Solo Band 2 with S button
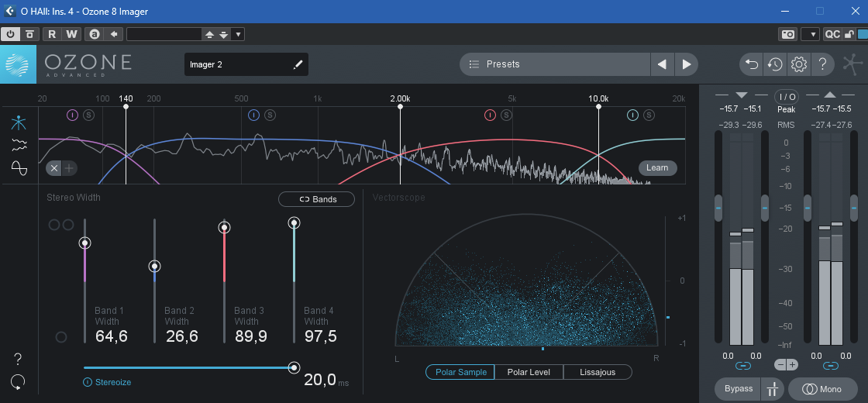The height and width of the screenshot is (403, 868). pyautogui.click(x=270, y=115)
